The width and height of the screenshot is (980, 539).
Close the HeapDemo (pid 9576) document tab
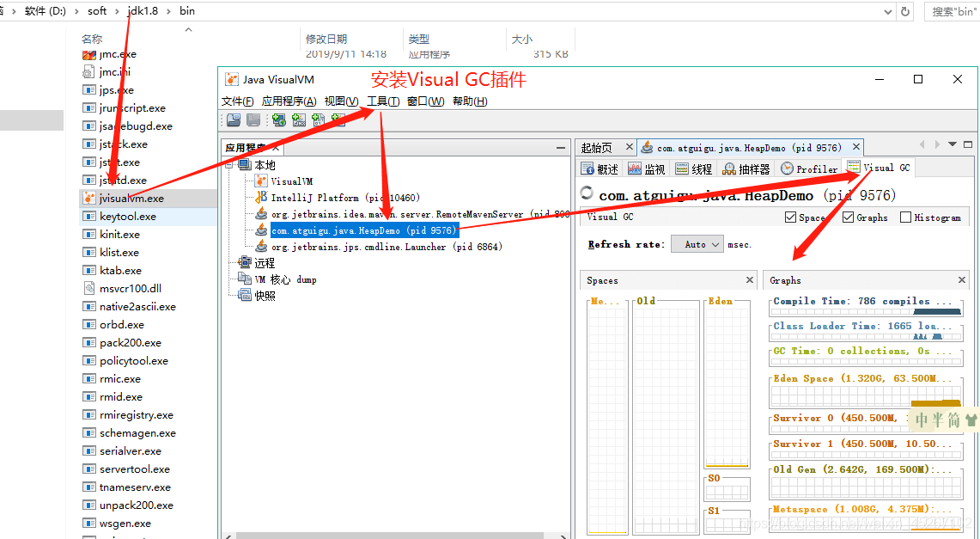click(x=856, y=147)
